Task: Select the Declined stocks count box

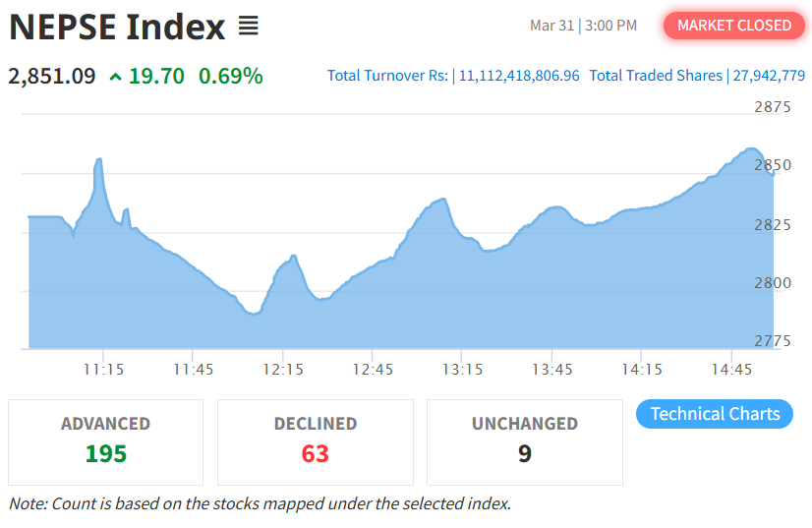Action: pos(315,441)
